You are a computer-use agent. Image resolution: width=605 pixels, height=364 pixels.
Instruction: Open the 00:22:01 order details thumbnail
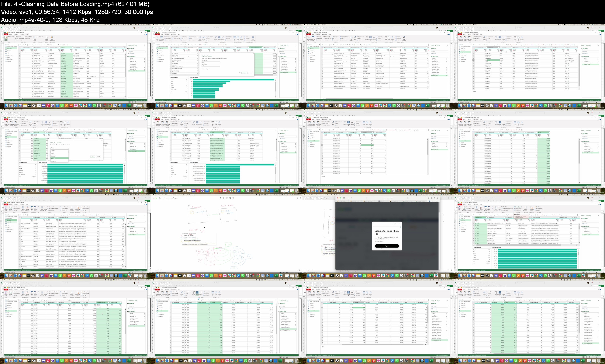378,151
